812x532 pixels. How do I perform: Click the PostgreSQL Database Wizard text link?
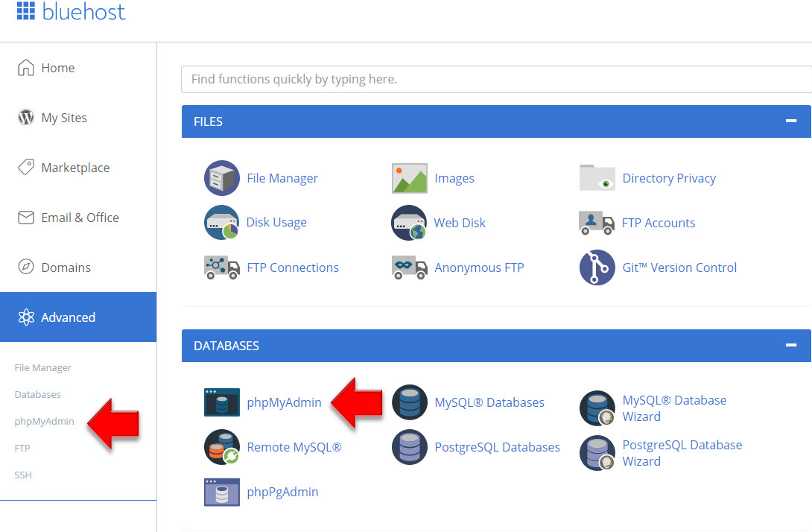tap(682, 453)
